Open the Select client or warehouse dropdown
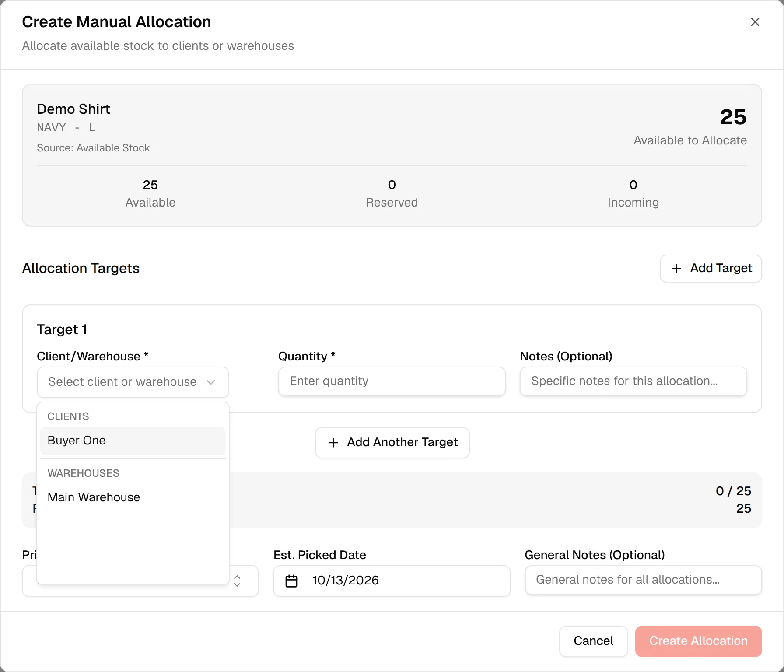Viewport: 784px width, 672px height. coord(133,382)
